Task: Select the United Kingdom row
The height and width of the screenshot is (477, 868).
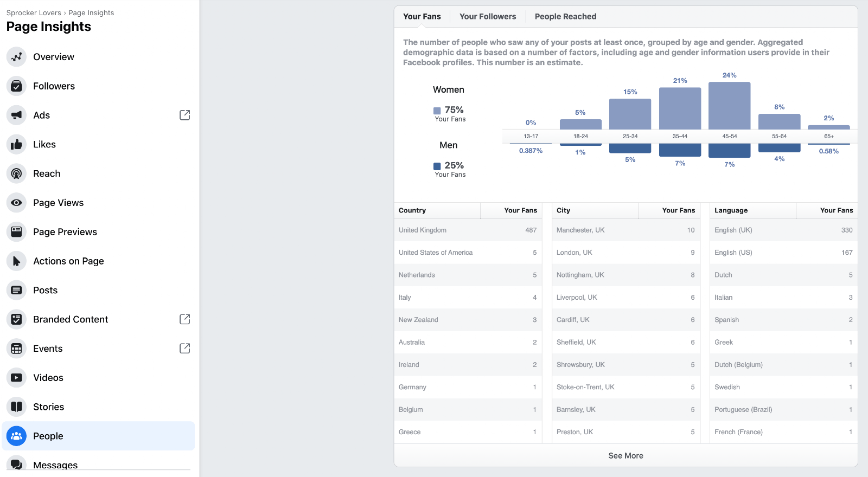Action: [x=468, y=230]
